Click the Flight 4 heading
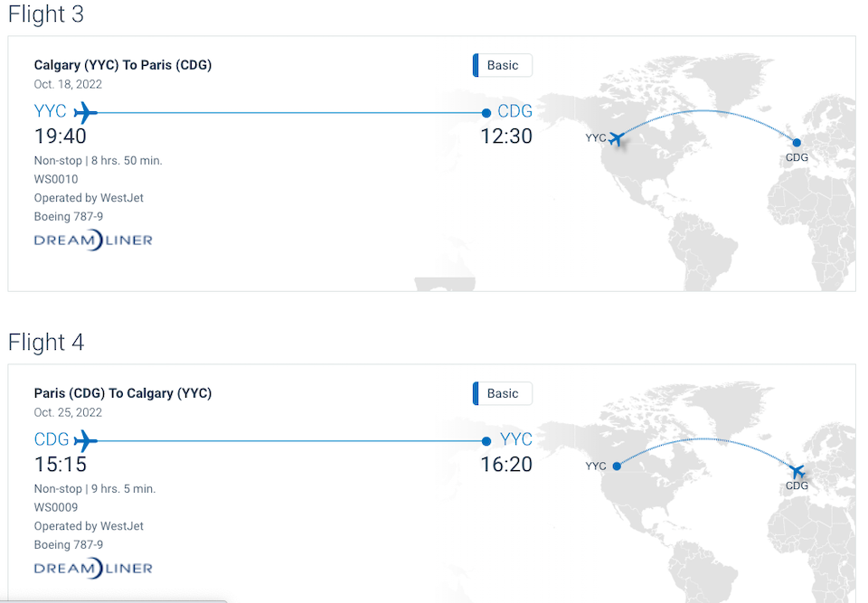The image size is (868, 603). (x=46, y=343)
